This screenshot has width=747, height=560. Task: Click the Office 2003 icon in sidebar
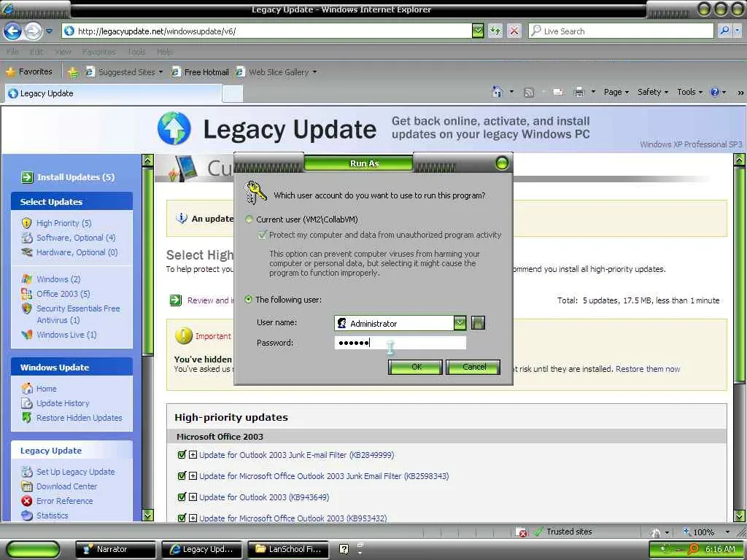tap(27, 294)
